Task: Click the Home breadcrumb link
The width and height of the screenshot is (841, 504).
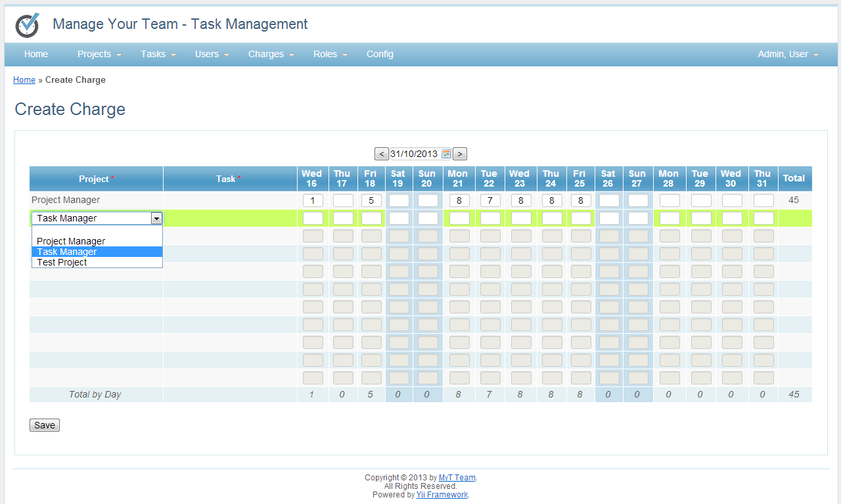Action: (24, 80)
